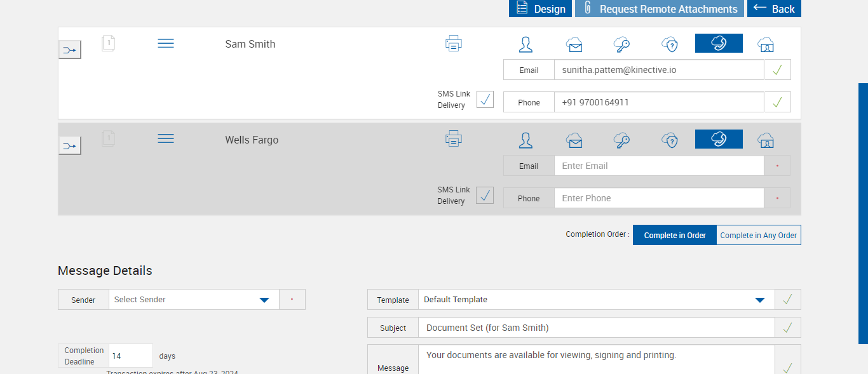
Task: Uncheck SMS Link Delivery for Sam Smith
Action: tap(485, 100)
